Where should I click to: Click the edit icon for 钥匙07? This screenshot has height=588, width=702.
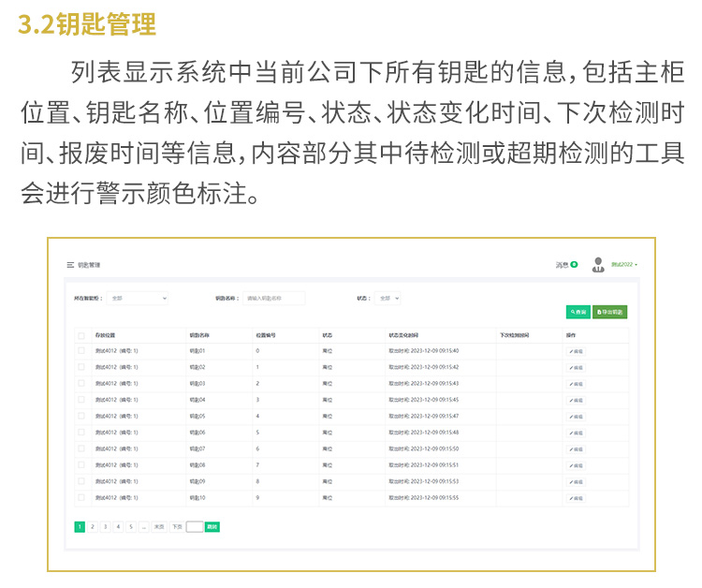(576, 449)
